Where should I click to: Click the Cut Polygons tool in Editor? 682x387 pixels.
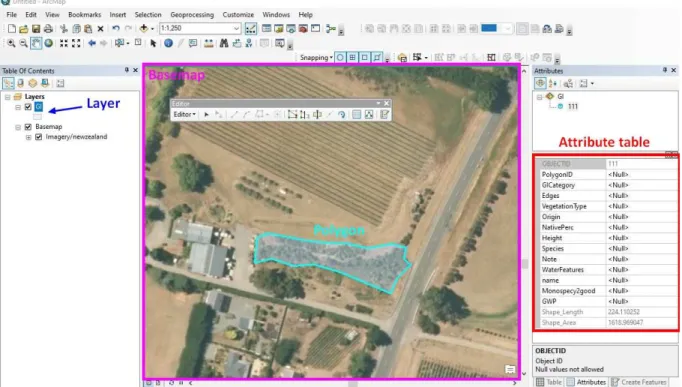pos(318,114)
